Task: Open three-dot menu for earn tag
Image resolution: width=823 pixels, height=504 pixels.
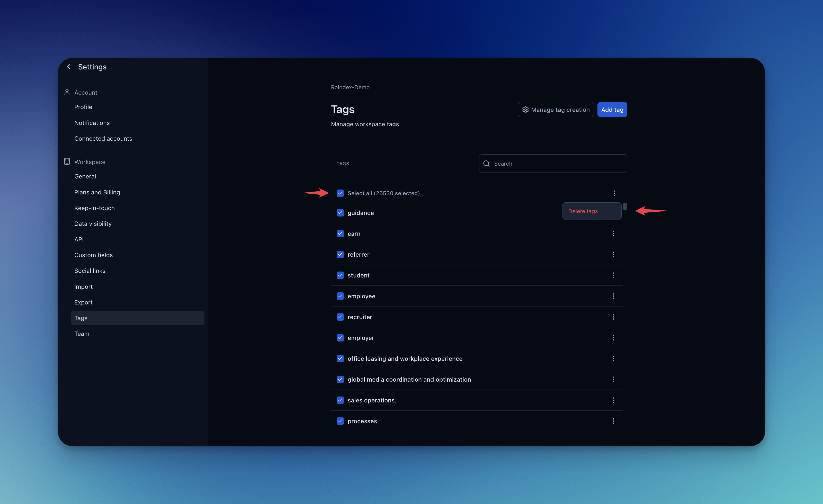Action: 613,234
